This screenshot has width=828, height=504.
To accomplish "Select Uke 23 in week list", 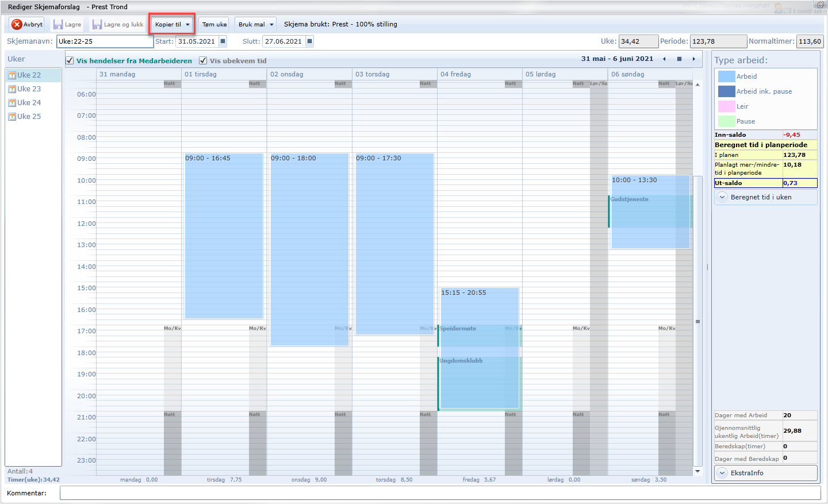I will (x=29, y=89).
